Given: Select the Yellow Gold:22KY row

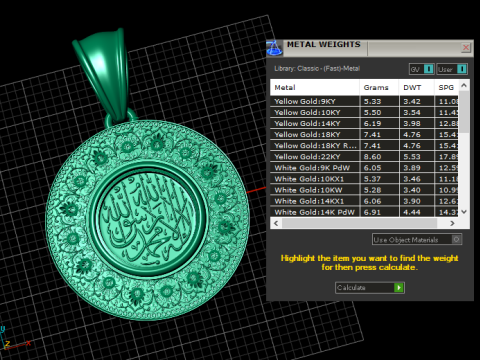Looking at the screenshot, I should click(x=364, y=157).
